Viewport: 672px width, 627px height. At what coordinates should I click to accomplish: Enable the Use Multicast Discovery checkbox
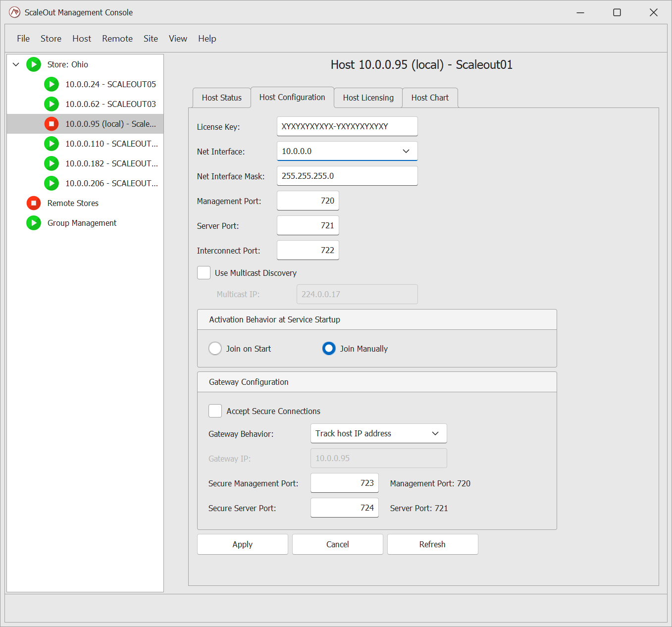(204, 273)
